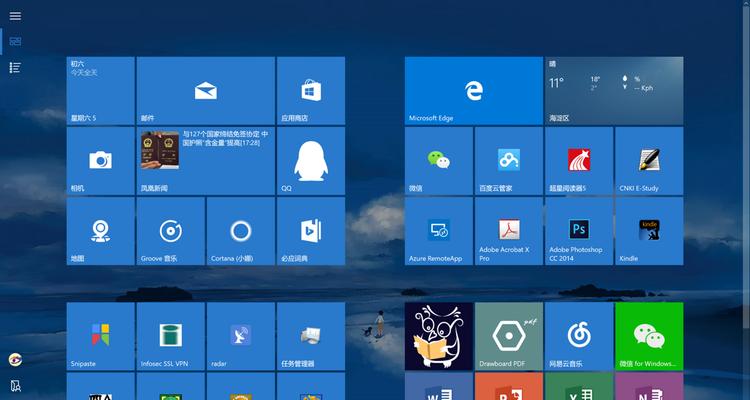Launch QQ penguin tile
The width and height of the screenshot is (750, 400).
[311, 161]
